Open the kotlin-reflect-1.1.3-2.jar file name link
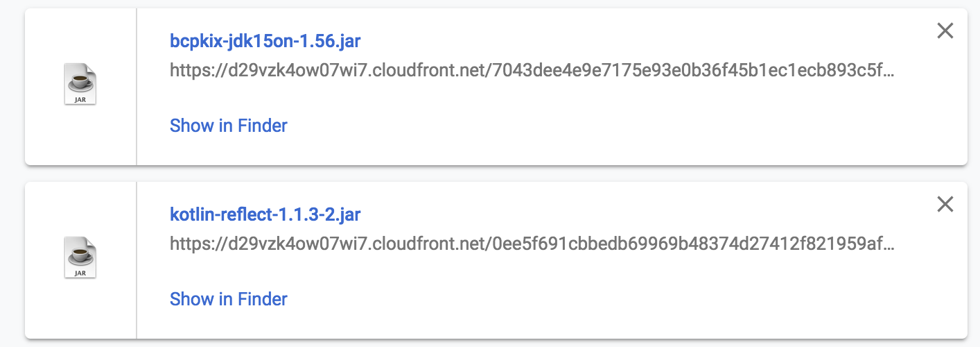Image resolution: width=980 pixels, height=347 pixels. click(x=265, y=214)
